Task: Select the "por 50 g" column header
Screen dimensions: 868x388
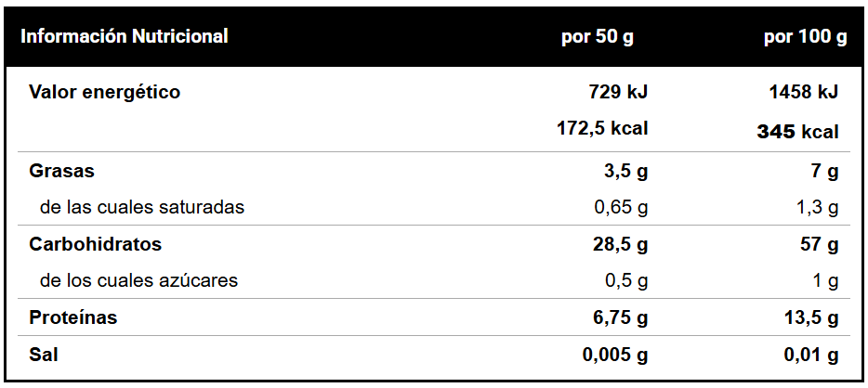Action: 598,37
